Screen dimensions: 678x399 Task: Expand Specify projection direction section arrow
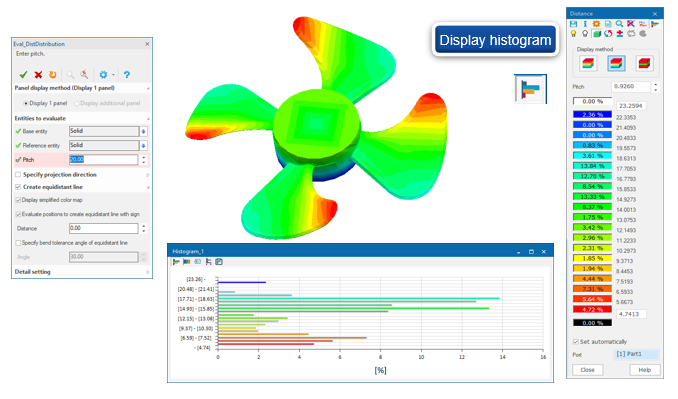147,175
